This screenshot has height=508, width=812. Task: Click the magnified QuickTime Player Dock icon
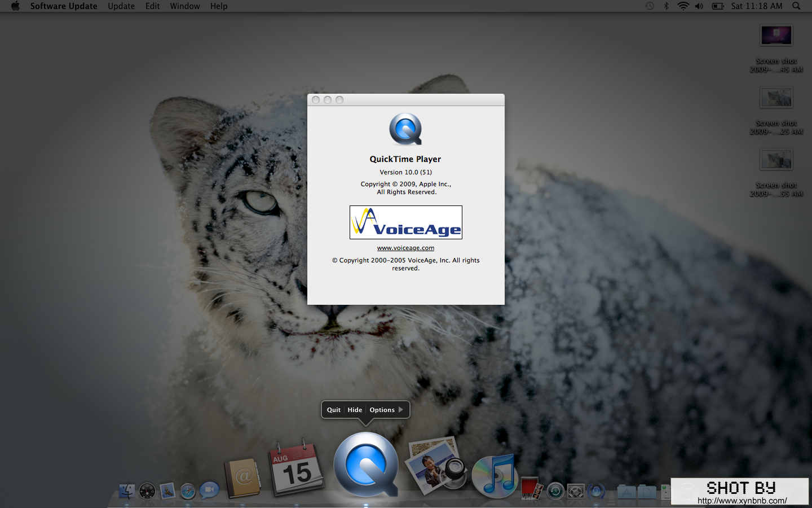[x=366, y=465]
